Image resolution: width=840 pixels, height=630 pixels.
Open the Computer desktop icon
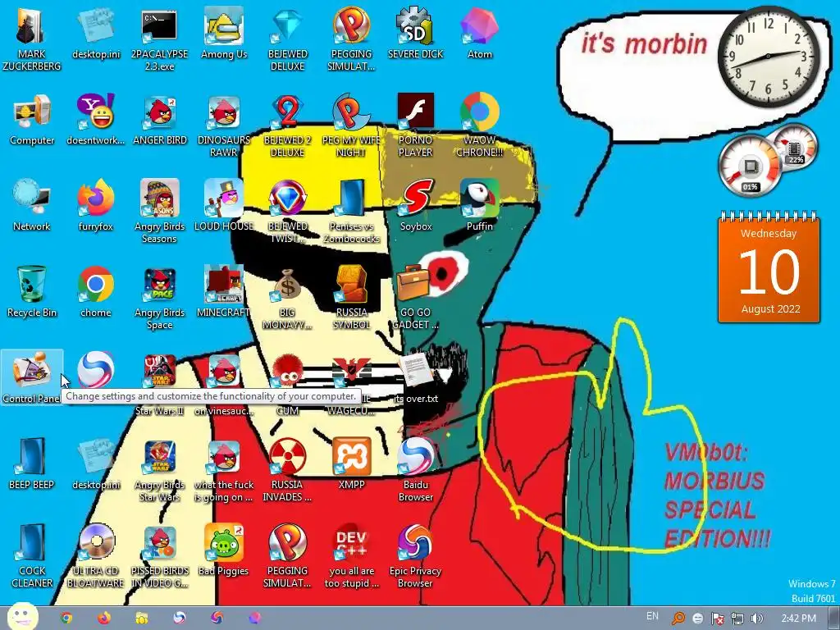point(32,119)
